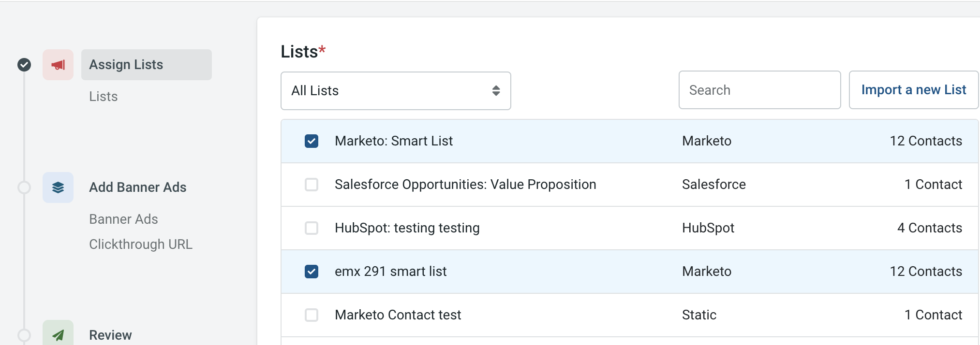The image size is (980, 345).
Task: Click Marketo source in emx 291 row
Action: tap(707, 272)
